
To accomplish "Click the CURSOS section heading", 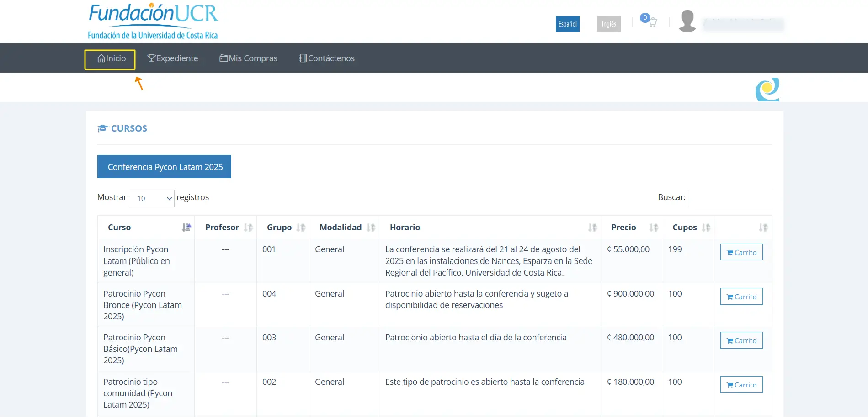I will (x=129, y=128).
